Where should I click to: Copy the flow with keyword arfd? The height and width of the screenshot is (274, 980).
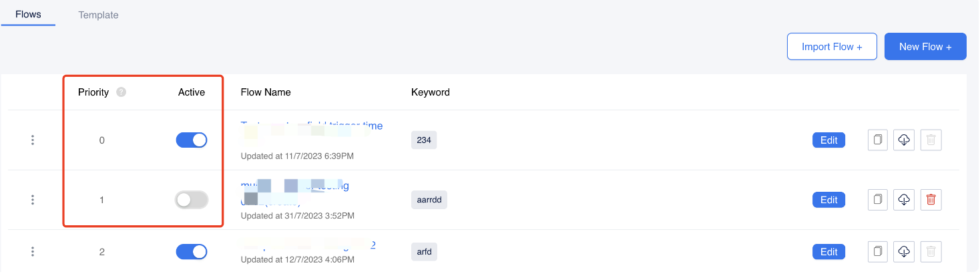[x=878, y=252]
